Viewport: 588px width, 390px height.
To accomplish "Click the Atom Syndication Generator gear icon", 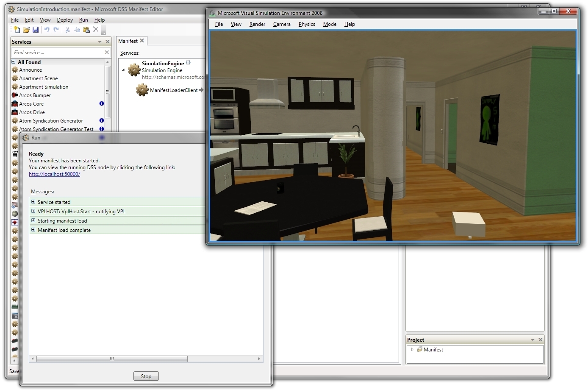I will click(x=15, y=121).
